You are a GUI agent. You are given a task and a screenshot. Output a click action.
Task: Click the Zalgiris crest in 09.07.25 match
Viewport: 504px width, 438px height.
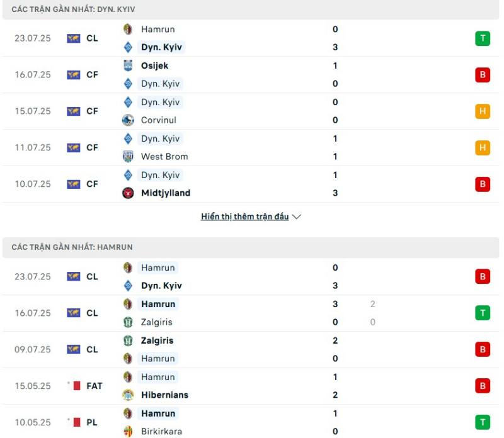(x=128, y=340)
